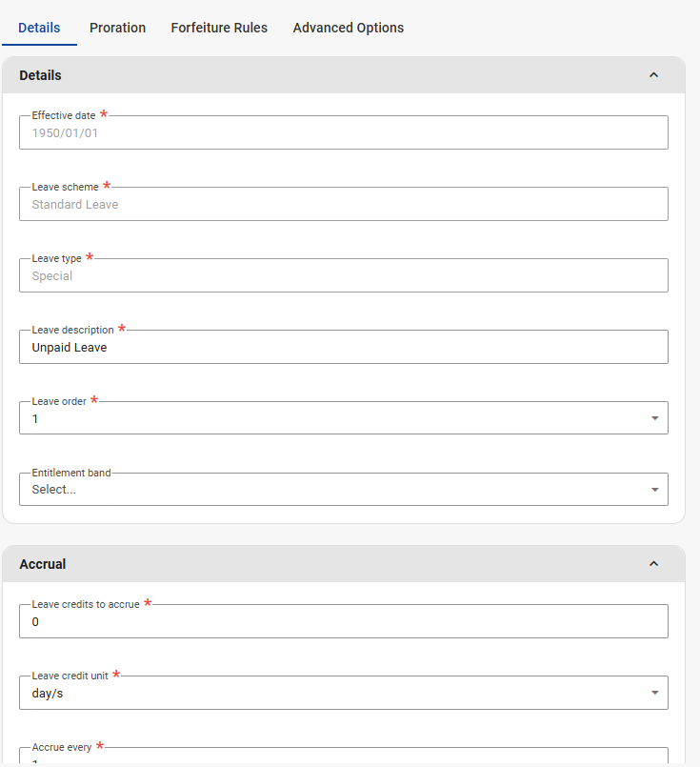Collapse the Accrual section using its chevron

tap(653, 564)
